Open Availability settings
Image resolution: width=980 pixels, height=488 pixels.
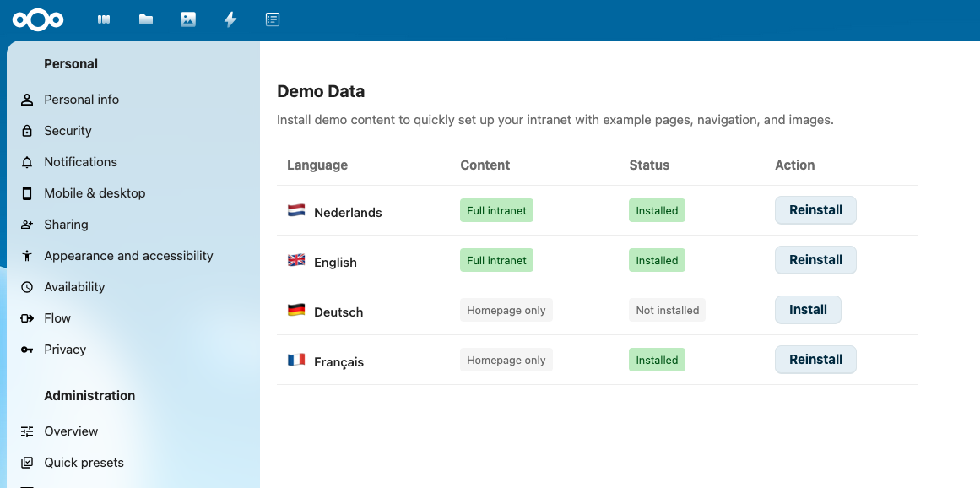(x=75, y=286)
